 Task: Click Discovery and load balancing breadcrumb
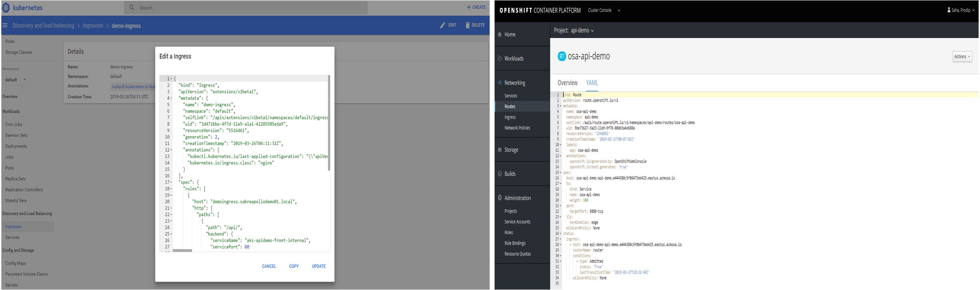(43, 25)
